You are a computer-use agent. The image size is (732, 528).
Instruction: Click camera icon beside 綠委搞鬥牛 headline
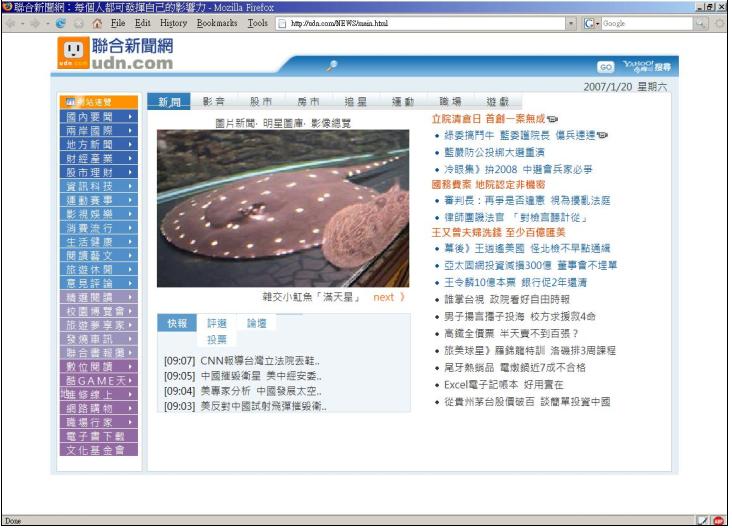tap(602, 135)
